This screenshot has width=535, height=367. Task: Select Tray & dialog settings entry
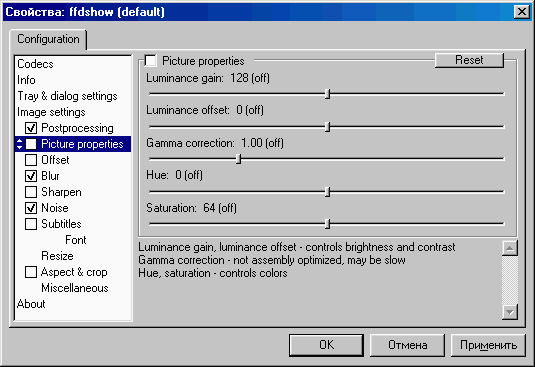click(67, 96)
